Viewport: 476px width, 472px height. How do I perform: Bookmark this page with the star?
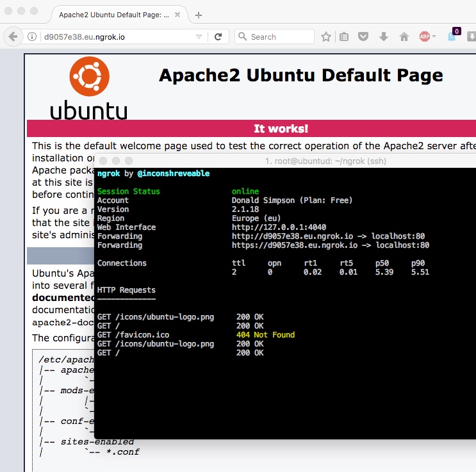pos(325,37)
